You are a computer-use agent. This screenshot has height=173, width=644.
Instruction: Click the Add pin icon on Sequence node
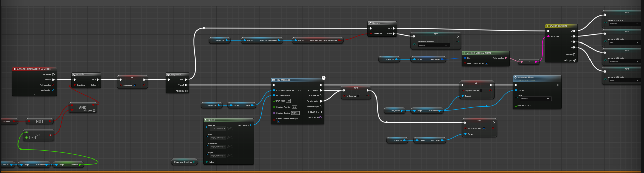pos(186,91)
